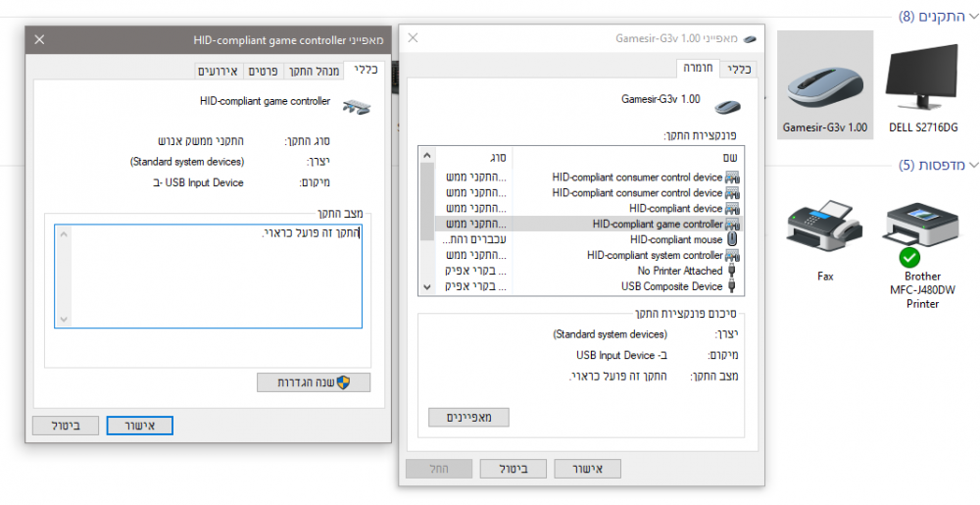Select USB Composite Device in the functions list

pyautogui.click(x=671, y=286)
